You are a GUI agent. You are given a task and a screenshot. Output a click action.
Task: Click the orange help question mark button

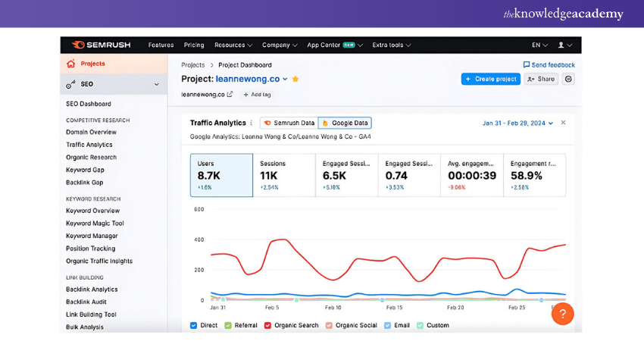point(562,314)
